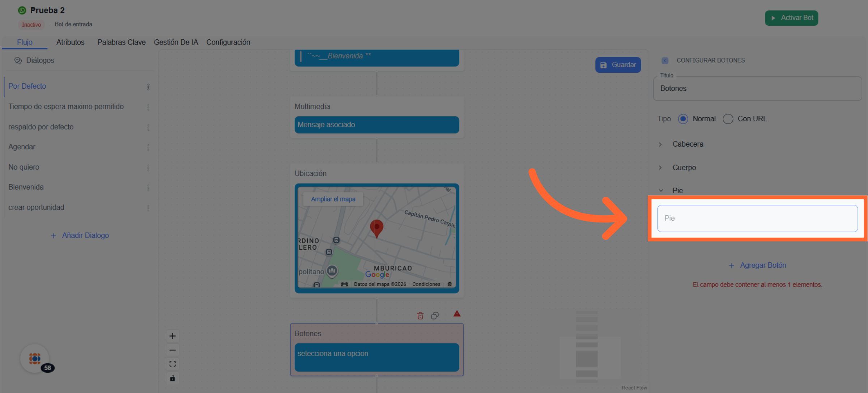Zoom out the flow canvas
Viewport: 868px width, 393px height.
pos(173,350)
